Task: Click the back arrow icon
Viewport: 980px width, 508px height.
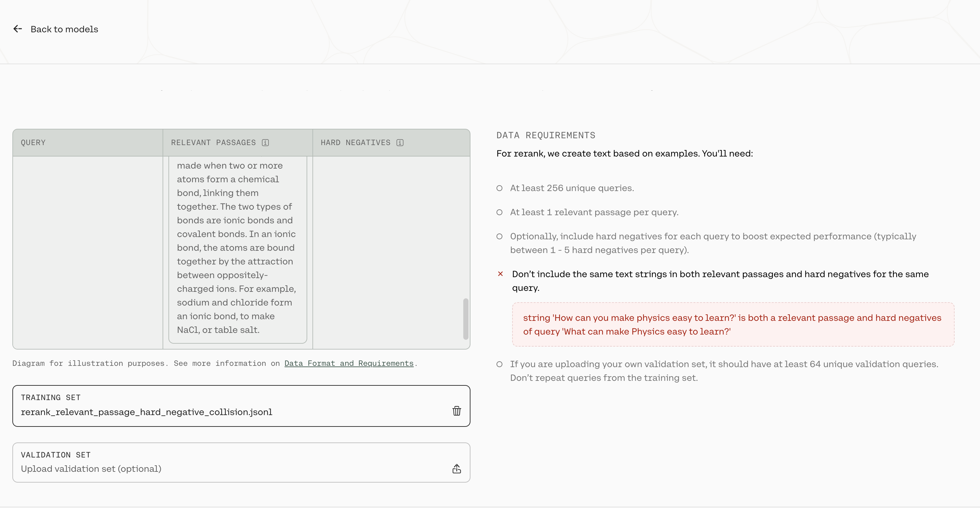Action: pyautogui.click(x=18, y=29)
